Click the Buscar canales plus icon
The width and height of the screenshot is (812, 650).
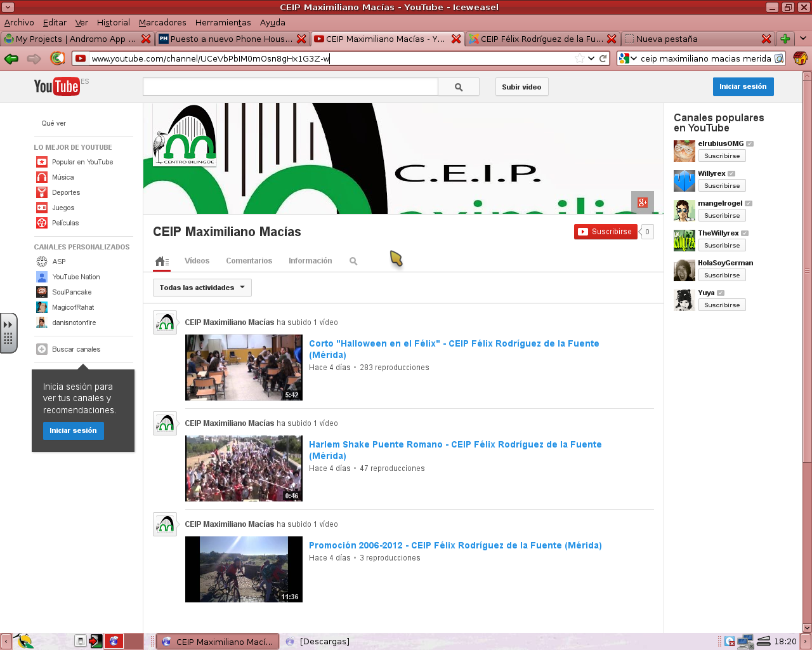(x=42, y=349)
